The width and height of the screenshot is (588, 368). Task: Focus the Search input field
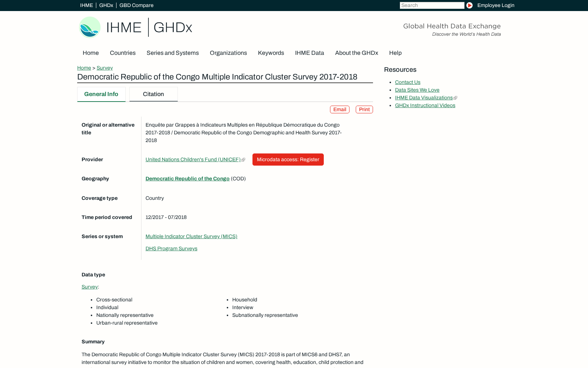pos(432,5)
